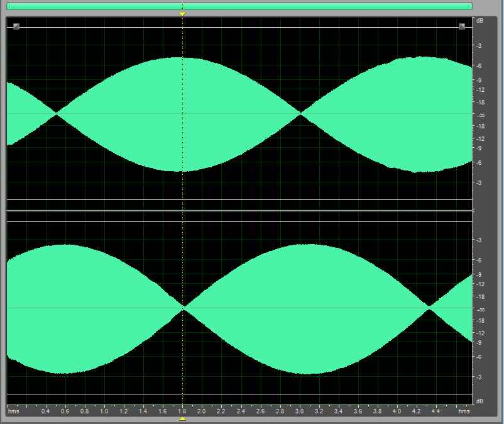Click the 1.8 mark on time ruler
Image resolution: width=504 pixels, height=424 pixels.
(x=182, y=411)
